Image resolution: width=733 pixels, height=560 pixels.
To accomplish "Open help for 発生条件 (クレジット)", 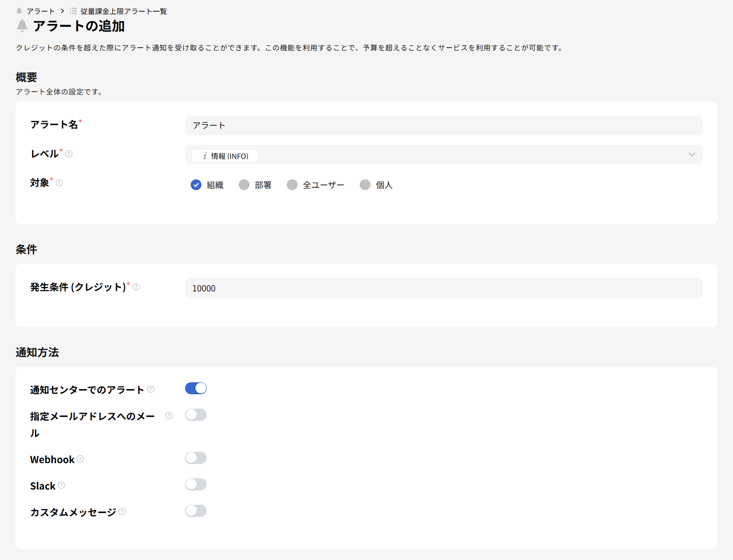I will 136,287.
